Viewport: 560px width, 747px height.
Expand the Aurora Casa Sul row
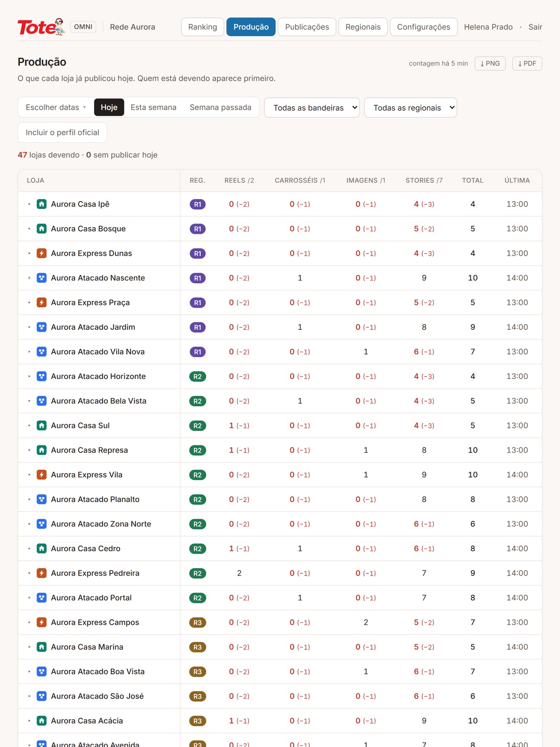click(x=29, y=426)
